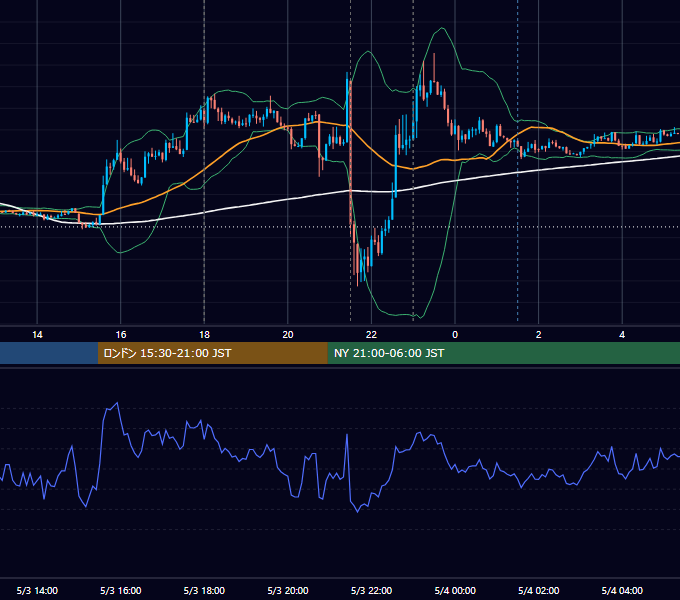
Task: Click the blue session band before London
Action: [x=49, y=353]
